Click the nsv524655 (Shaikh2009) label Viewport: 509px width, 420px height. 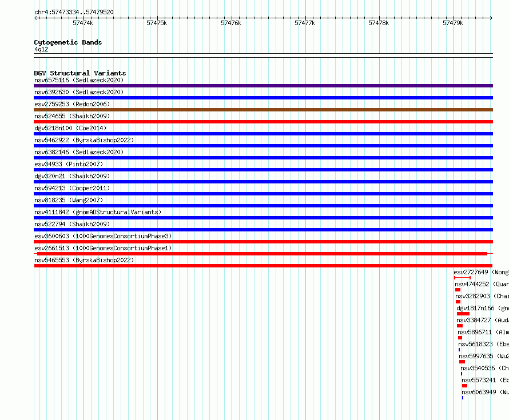pyautogui.click(x=72, y=116)
